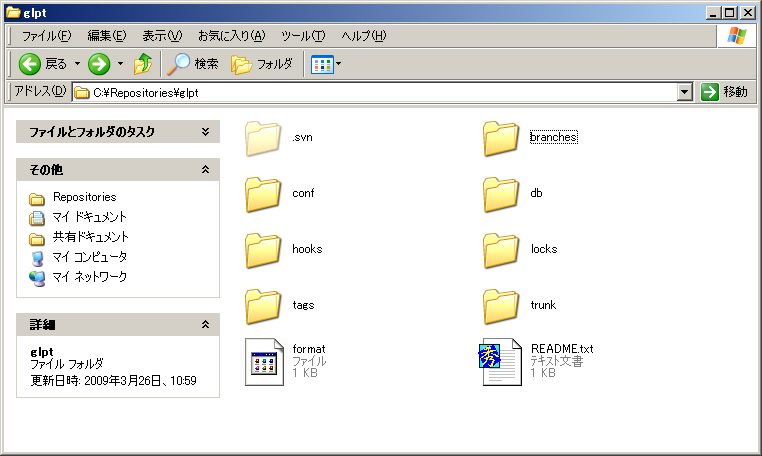Select the README.txt file icon
The image size is (762, 456).
point(501,362)
